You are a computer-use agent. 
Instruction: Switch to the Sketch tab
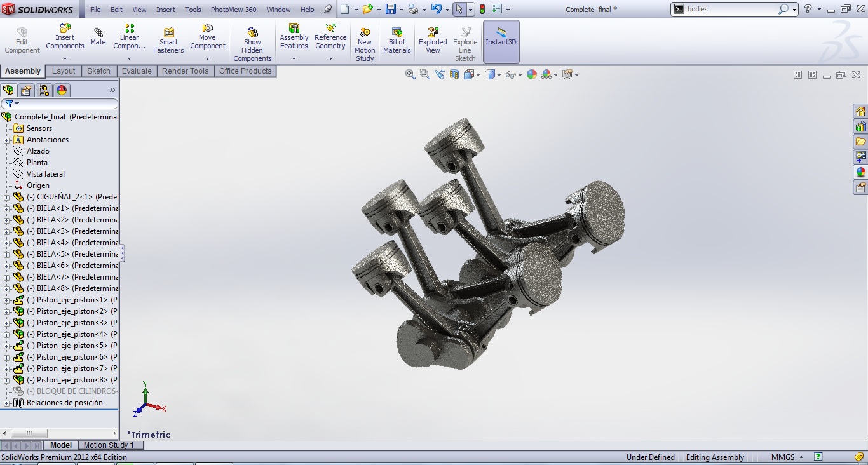[98, 71]
